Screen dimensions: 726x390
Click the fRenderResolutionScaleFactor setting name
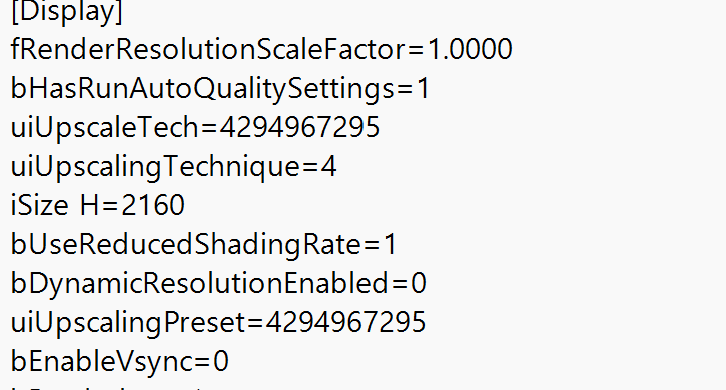click(x=207, y=49)
